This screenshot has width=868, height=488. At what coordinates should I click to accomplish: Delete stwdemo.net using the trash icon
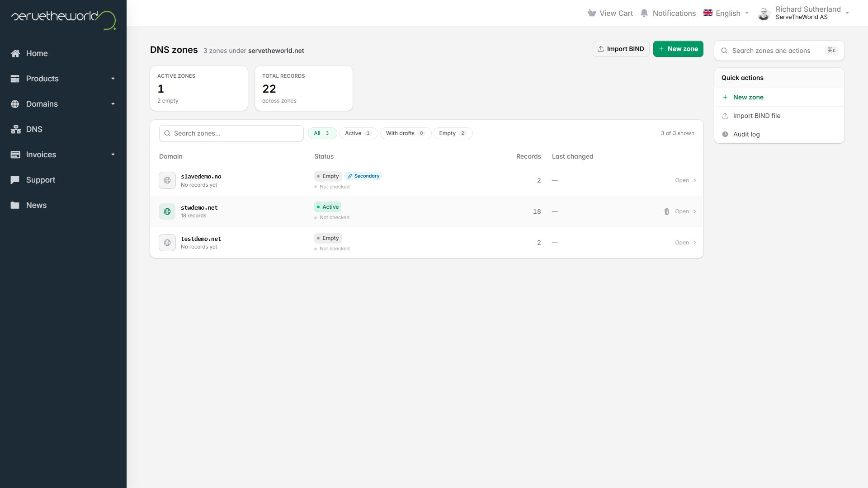(x=667, y=211)
